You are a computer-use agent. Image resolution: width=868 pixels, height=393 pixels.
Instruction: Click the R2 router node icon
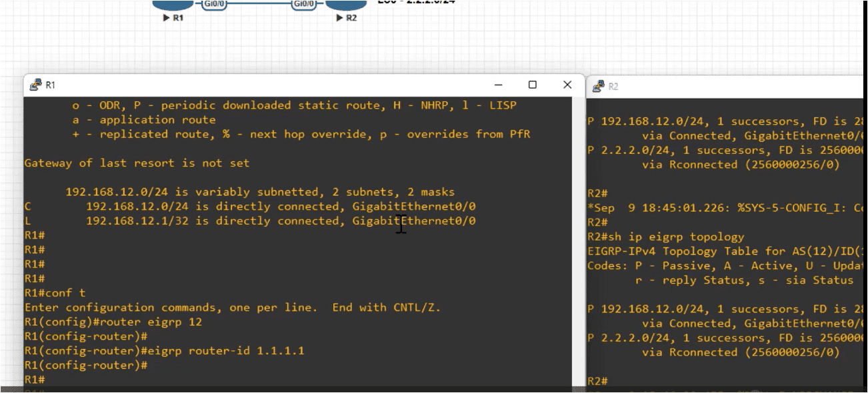[x=345, y=5]
